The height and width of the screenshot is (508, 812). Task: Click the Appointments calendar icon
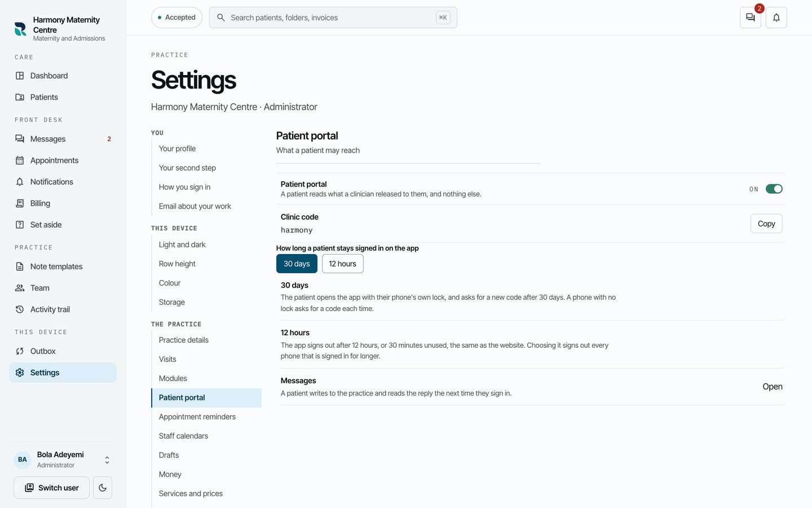click(x=20, y=160)
